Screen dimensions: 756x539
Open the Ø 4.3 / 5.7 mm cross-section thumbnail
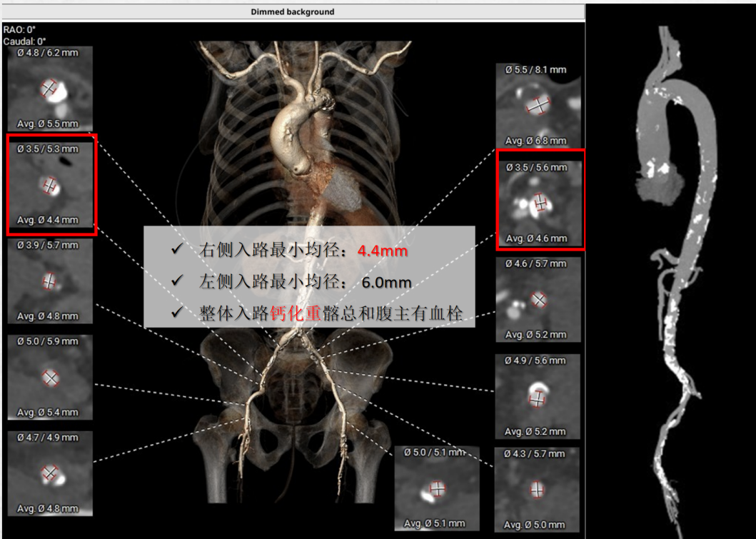537,489
